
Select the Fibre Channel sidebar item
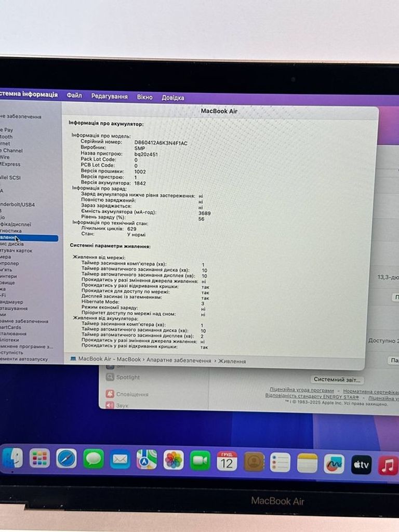11,150
